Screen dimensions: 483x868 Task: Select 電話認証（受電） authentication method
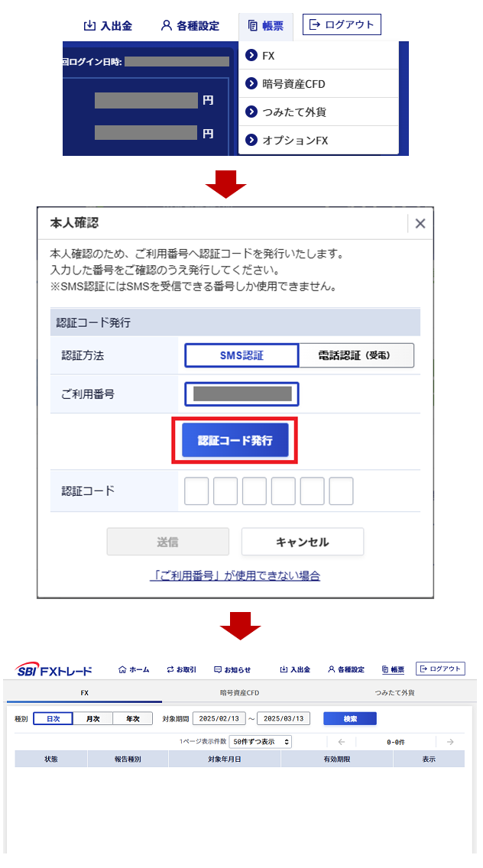[x=357, y=355]
